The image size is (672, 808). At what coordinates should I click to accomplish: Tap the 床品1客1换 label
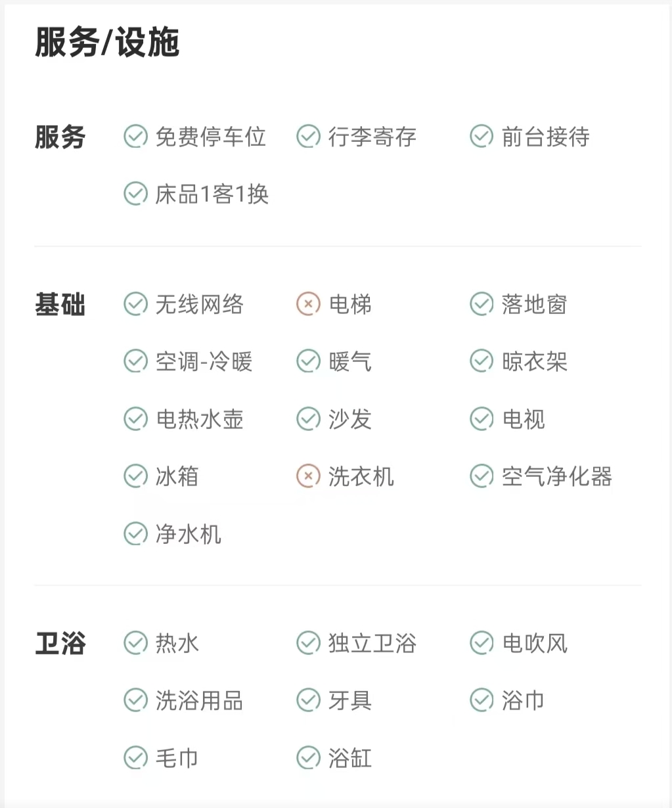(x=212, y=194)
